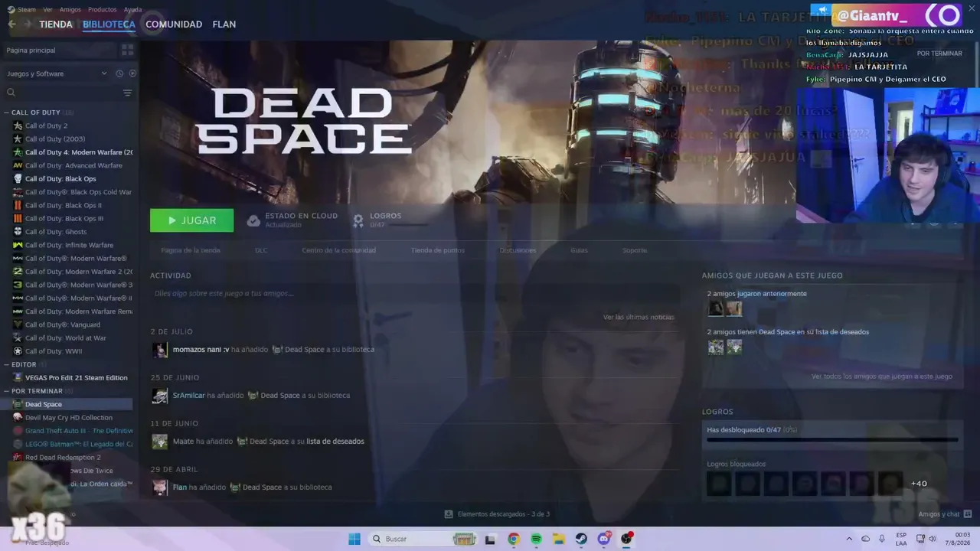Open Tienda de puntos tab
The height and width of the screenshot is (551, 980).
(x=437, y=250)
